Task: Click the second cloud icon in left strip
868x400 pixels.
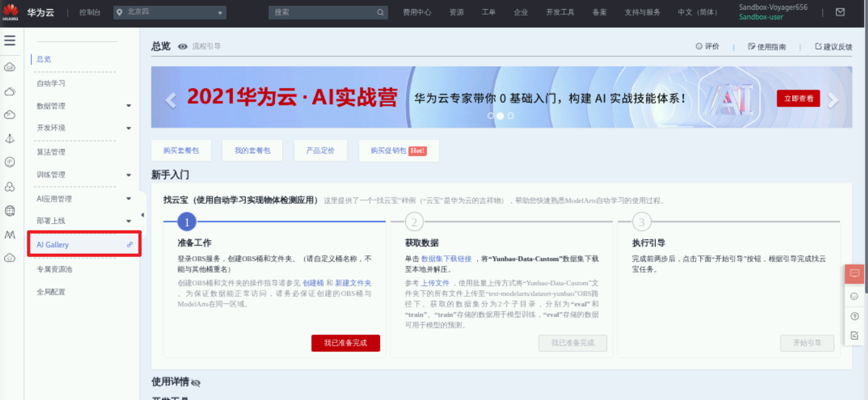Action: click(x=10, y=92)
